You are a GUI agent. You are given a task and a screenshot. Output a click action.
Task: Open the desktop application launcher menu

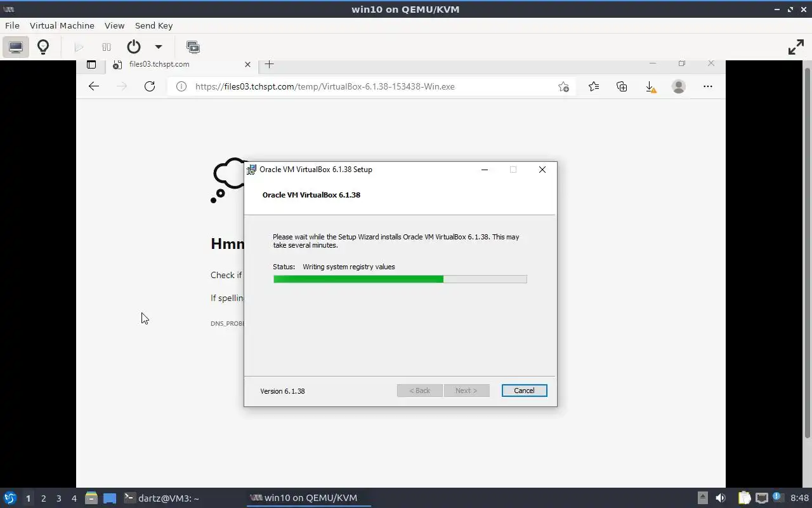point(10,498)
